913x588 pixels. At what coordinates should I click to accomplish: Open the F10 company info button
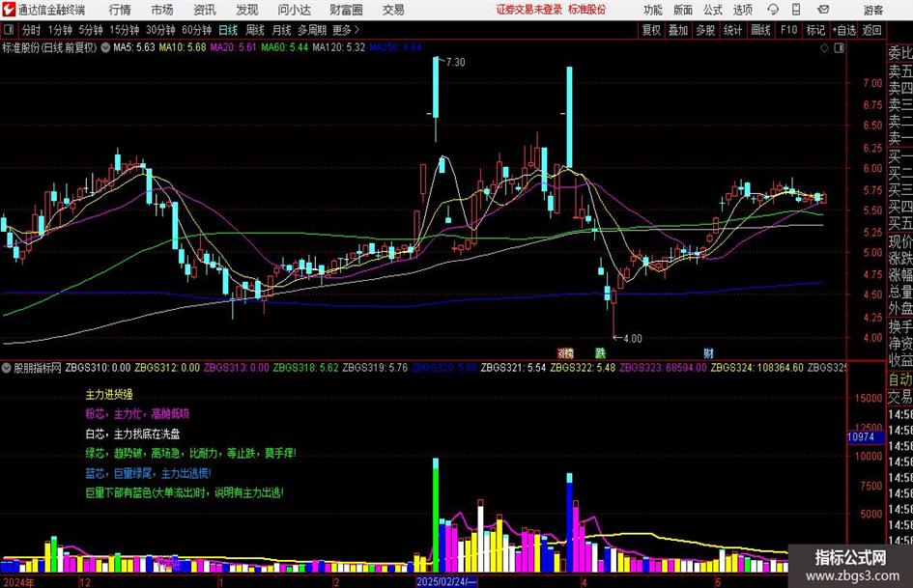pyautogui.click(x=789, y=30)
